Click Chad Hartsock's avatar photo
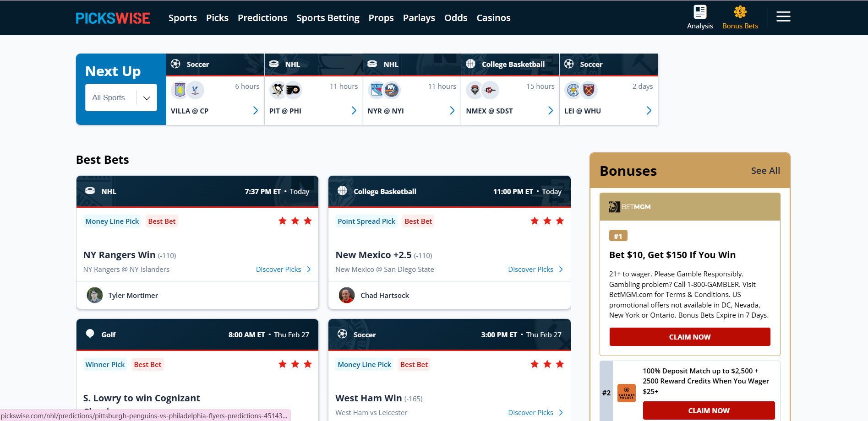868x421 pixels. click(347, 295)
